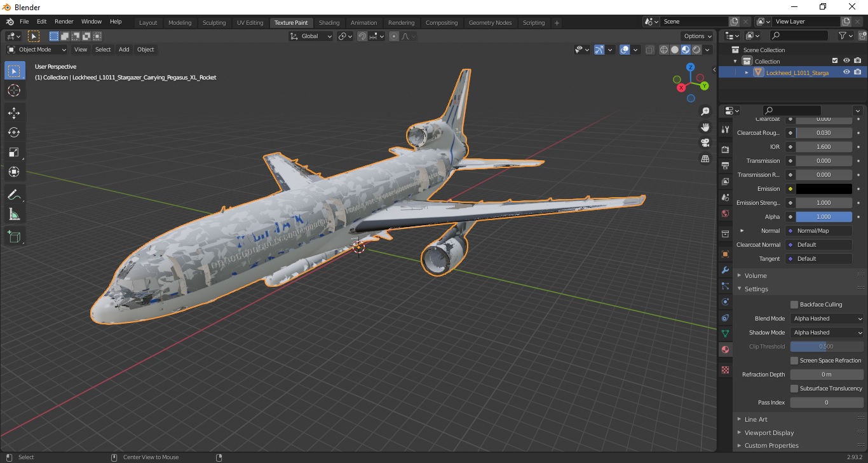Open the Modifier properties wrench tab
Image resolution: width=868 pixels, height=463 pixels.
pos(725,270)
